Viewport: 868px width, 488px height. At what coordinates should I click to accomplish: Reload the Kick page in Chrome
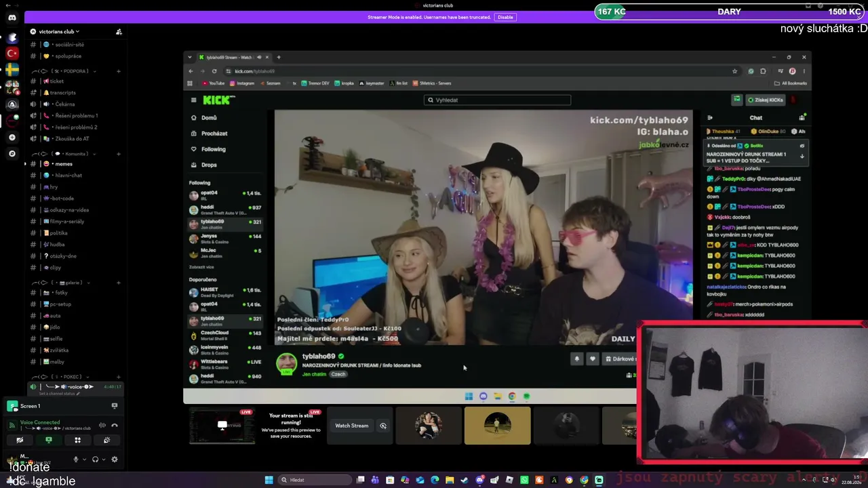pos(214,71)
